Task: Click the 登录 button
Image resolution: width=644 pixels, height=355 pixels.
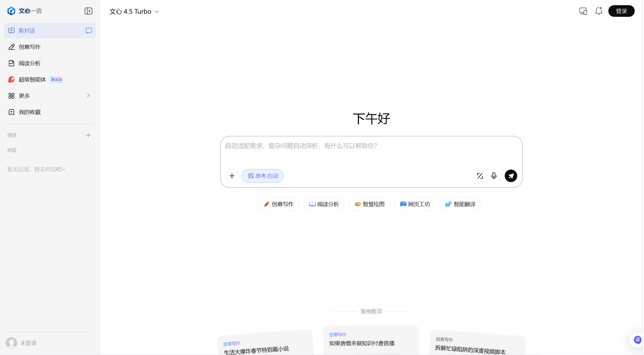Action: coord(621,11)
